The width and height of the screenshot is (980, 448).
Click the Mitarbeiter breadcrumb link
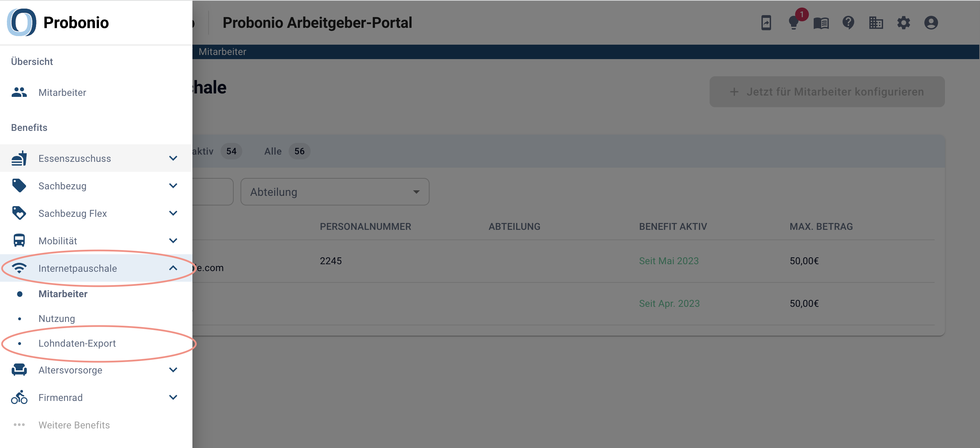[222, 52]
